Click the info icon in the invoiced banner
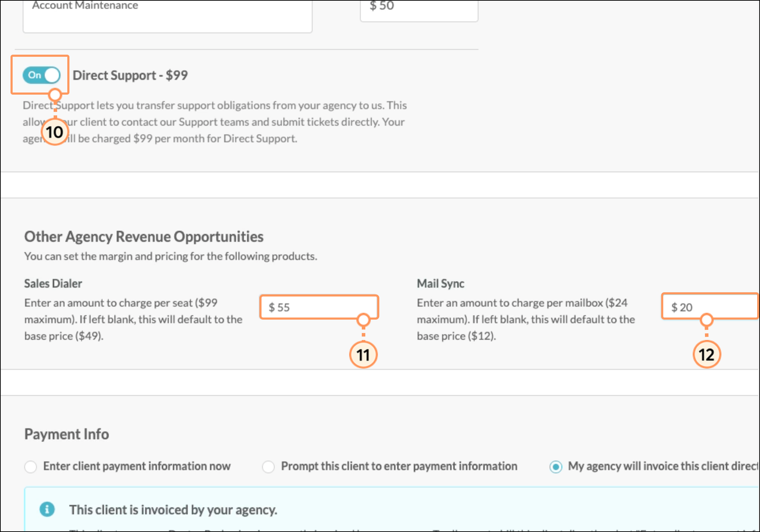 47,509
